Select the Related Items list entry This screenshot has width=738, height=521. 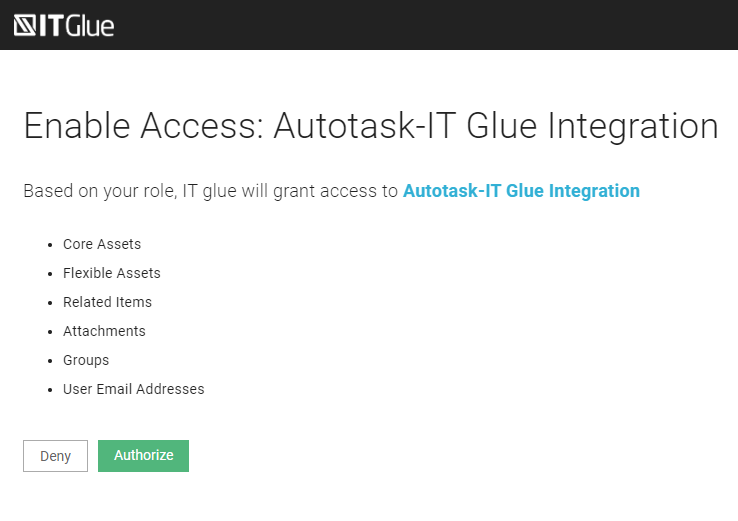point(107,302)
